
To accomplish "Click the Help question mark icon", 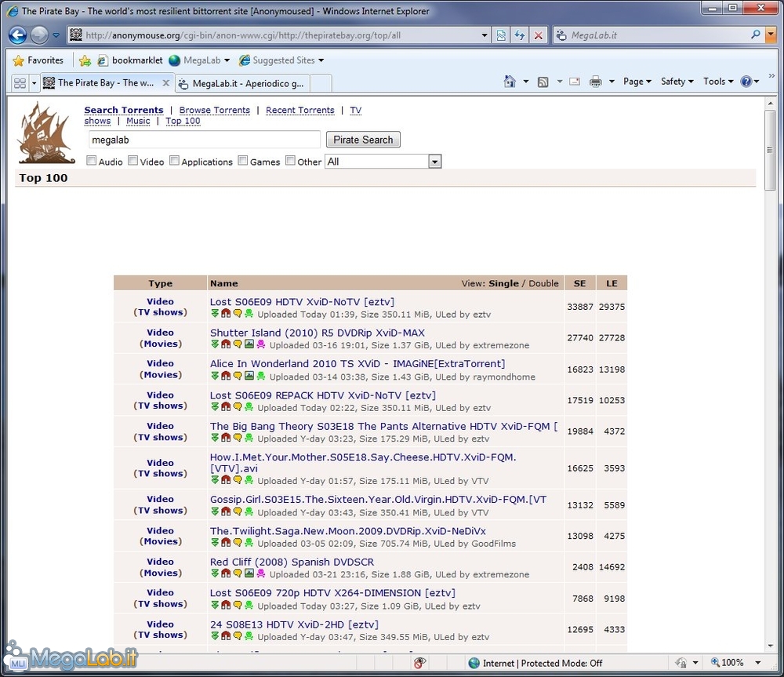I will coord(746,82).
